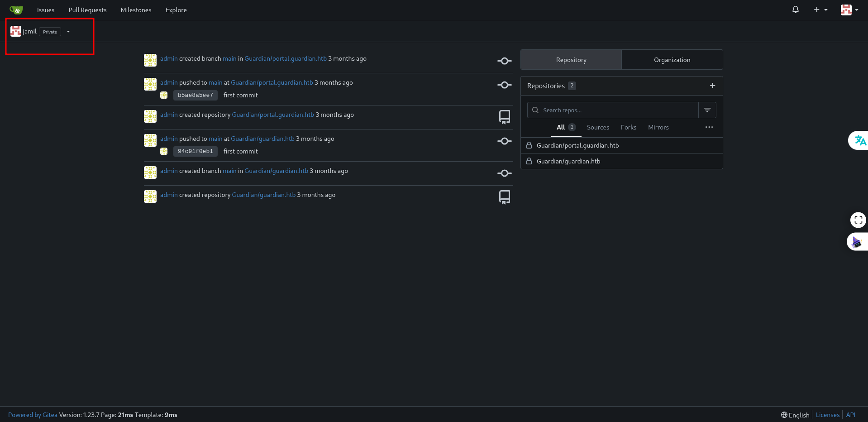The width and height of the screenshot is (868, 422).
Task: Open the user avatar profile menu
Action: pyautogui.click(x=849, y=10)
